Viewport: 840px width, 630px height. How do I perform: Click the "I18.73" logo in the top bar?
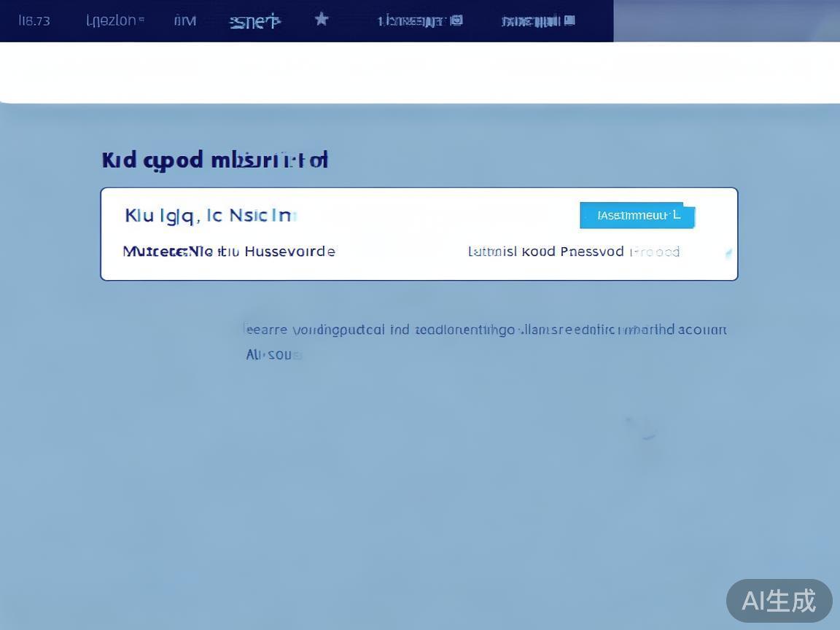(34, 20)
